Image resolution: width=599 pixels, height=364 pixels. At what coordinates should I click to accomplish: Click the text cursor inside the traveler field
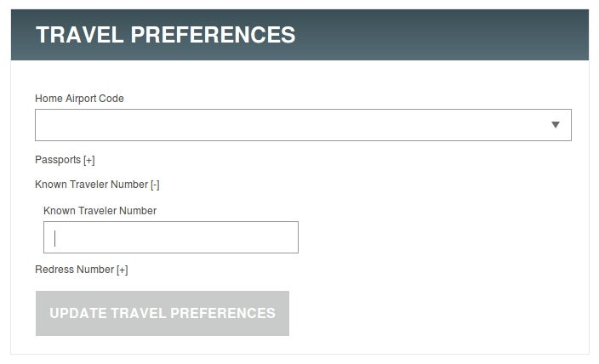(55, 238)
